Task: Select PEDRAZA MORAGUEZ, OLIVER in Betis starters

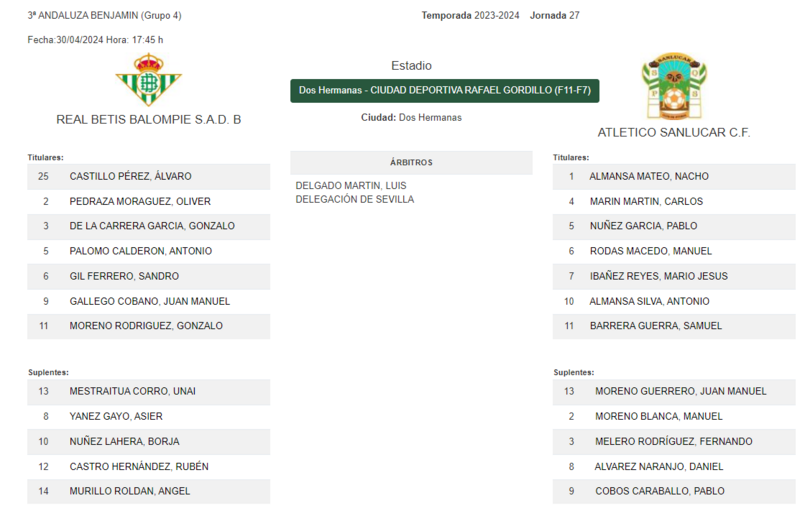Action: (x=148, y=202)
